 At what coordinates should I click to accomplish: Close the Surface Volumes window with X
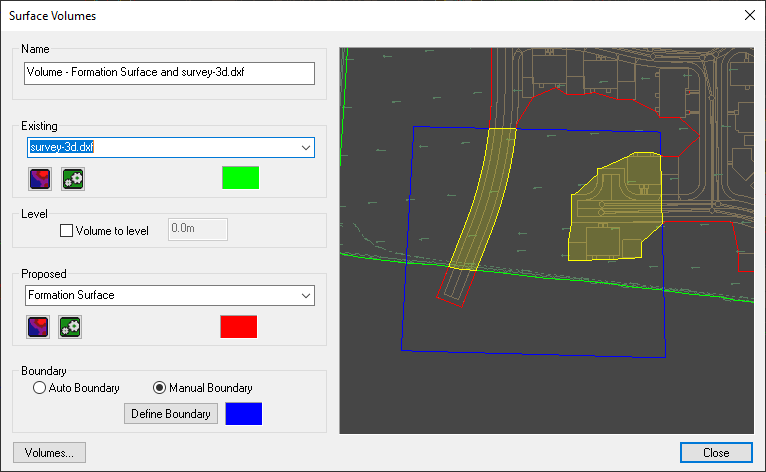pyautogui.click(x=750, y=15)
